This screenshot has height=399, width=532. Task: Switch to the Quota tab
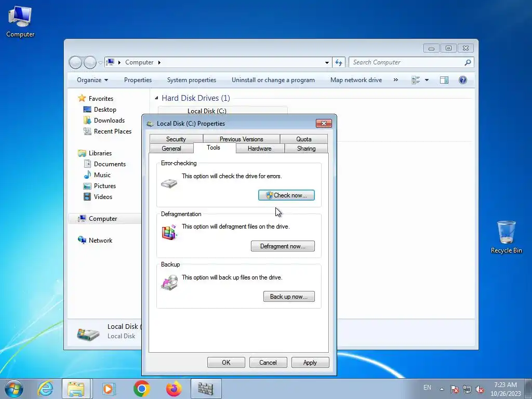point(303,139)
